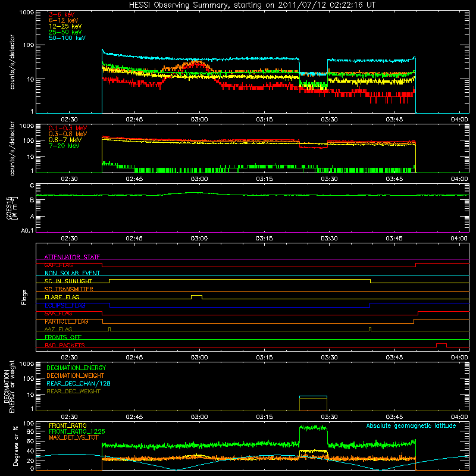
Task: Click the FRONT_RATIO legend label
Action: 68,425
